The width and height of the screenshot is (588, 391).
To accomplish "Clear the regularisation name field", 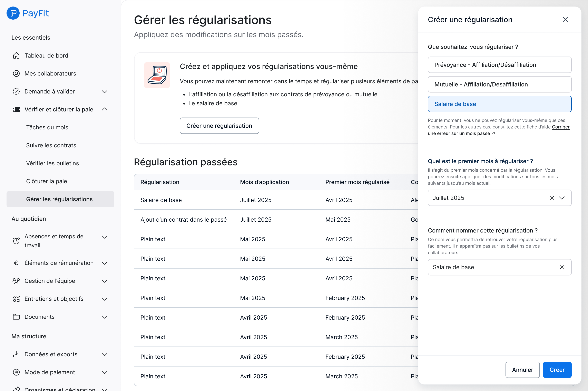I will click(x=561, y=267).
